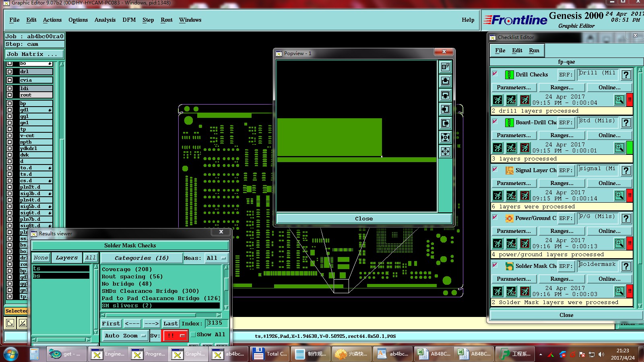Click Index field showing 3135
The image size is (644, 362).
(x=217, y=323)
